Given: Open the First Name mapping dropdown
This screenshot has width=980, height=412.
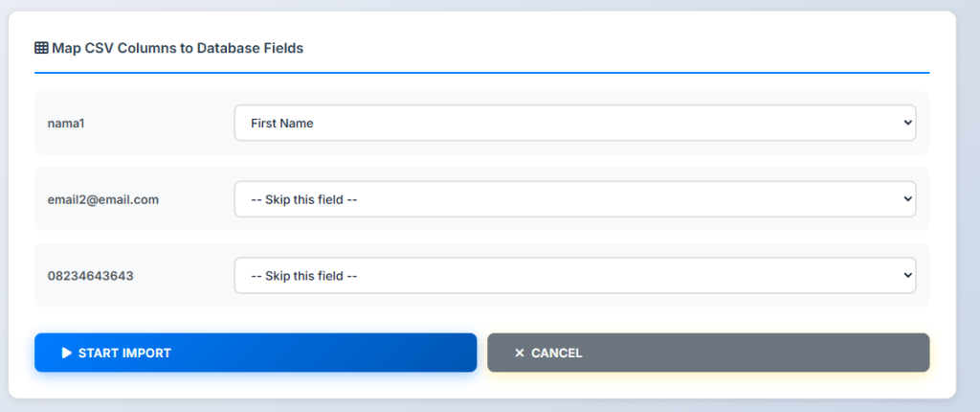Looking at the screenshot, I should pyautogui.click(x=574, y=123).
